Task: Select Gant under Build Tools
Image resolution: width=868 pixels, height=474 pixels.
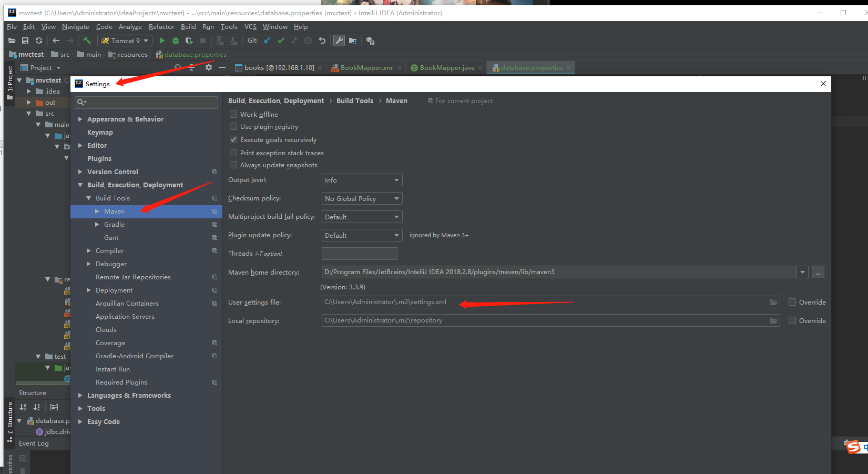Action: tap(111, 238)
